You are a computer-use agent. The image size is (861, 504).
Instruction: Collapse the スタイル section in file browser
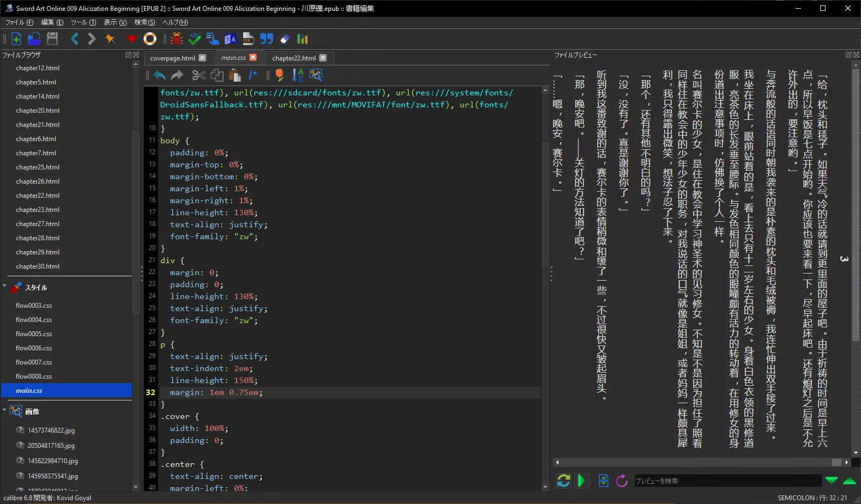click(x=5, y=286)
